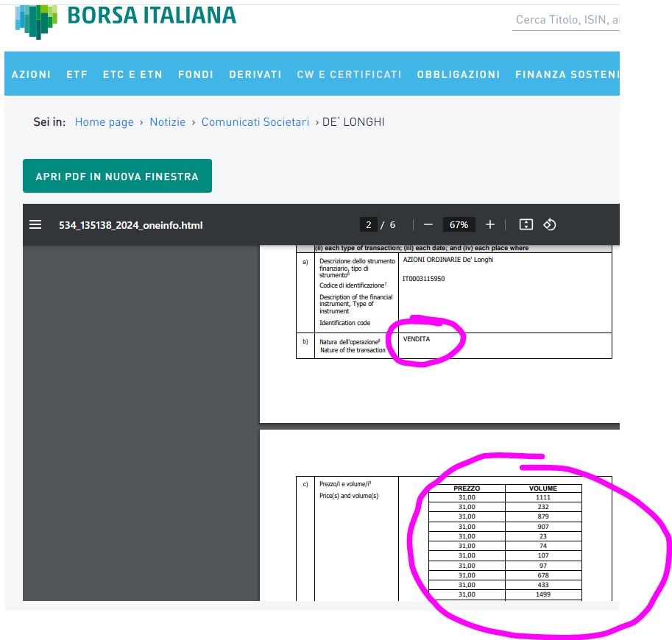
Task: Select volume cell 232
Action: point(543,507)
